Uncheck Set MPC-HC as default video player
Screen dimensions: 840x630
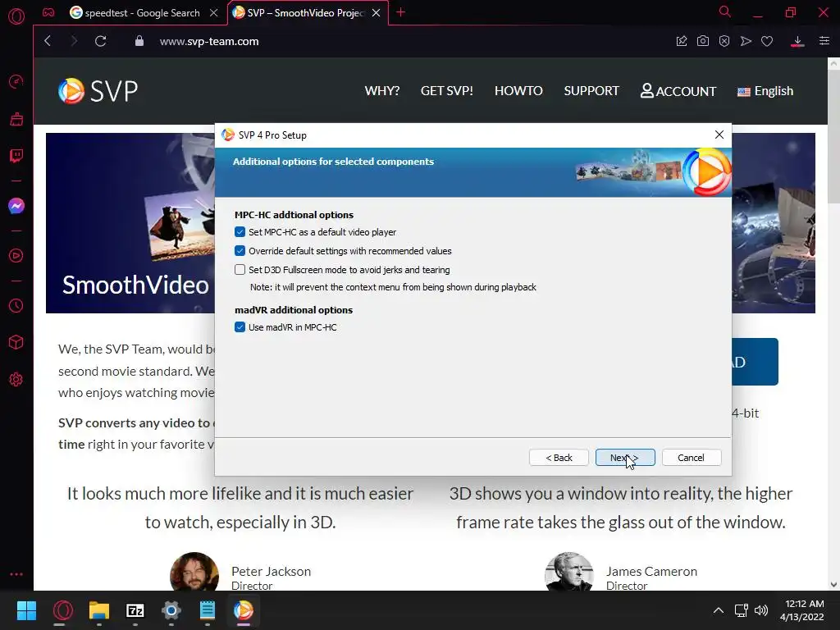[240, 232]
